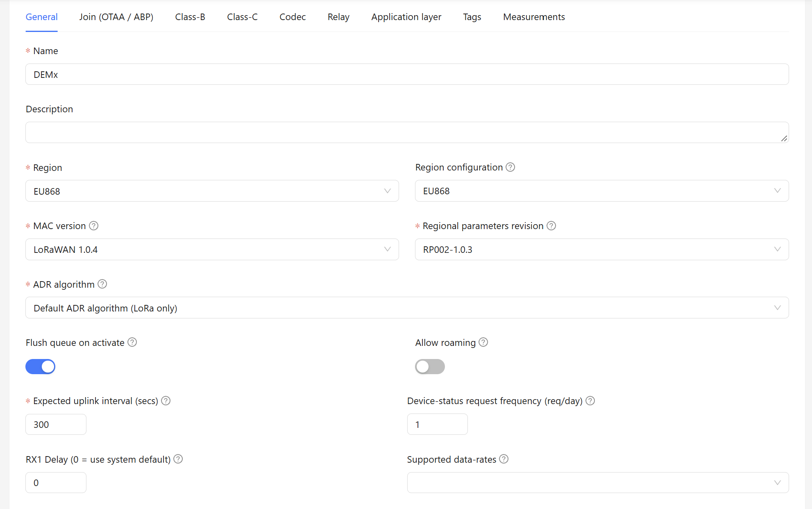
Task: Open Regional parameters revision RP002-1.0.3 dropdown
Action: point(602,250)
